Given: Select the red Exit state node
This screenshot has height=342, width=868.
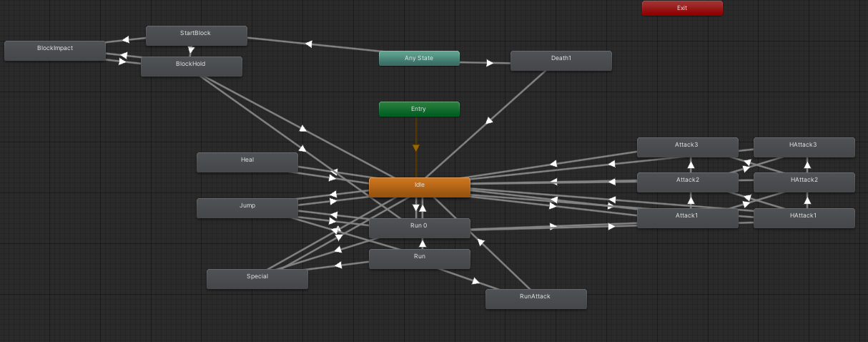Looking at the screenshot, I should coord(681,8).
